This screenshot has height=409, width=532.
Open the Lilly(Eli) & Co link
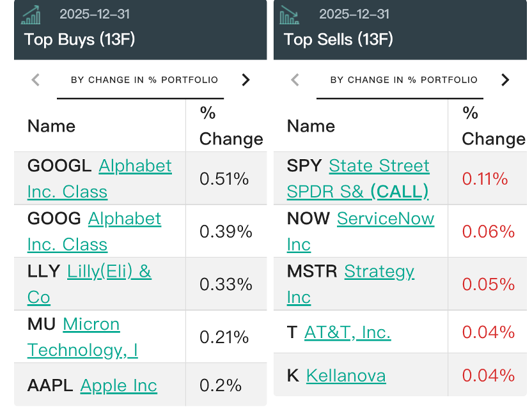(x=109, y=272)
